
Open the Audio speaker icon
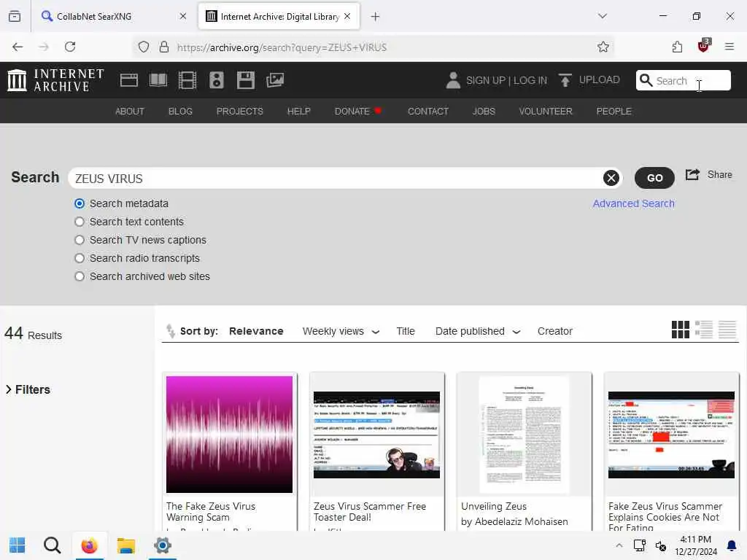click(x=216, y=80)
